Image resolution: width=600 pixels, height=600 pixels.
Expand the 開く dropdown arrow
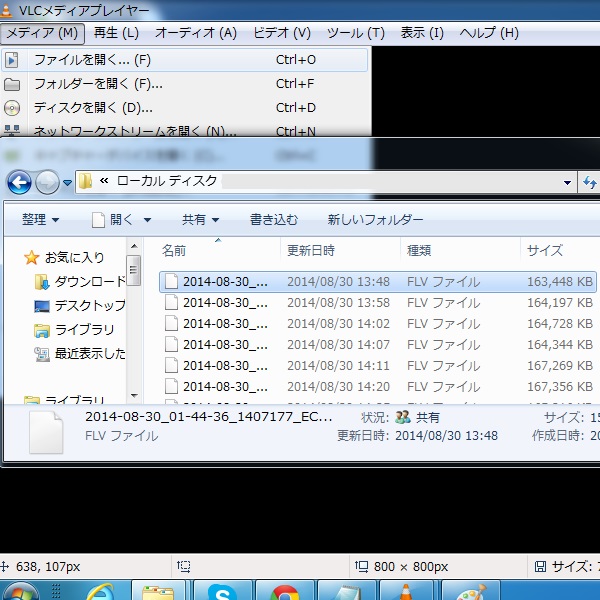pos(147,220)
